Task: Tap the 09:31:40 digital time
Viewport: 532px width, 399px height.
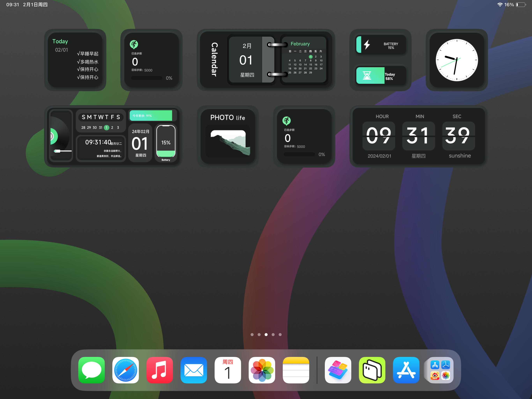Action: coord(98,142)
